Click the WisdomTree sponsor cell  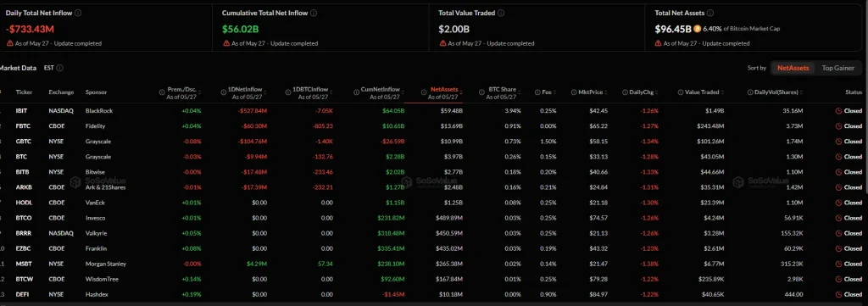click(x=102, y=279)
